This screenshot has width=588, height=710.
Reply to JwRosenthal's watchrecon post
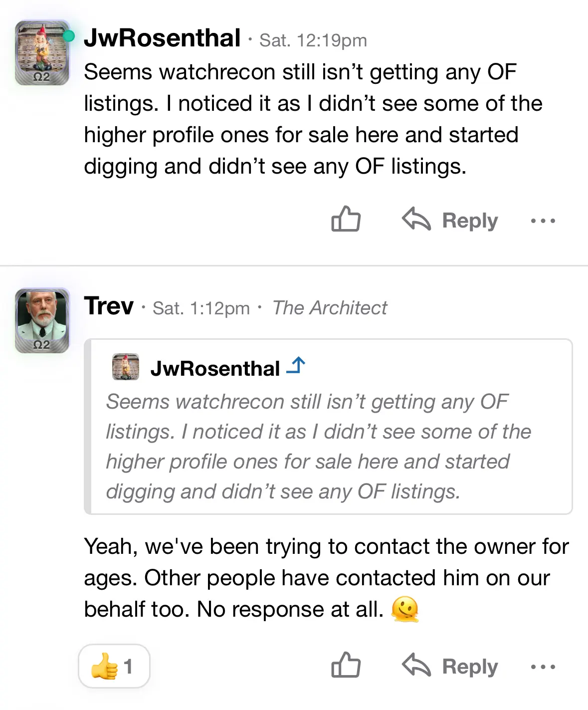point(450,220)
